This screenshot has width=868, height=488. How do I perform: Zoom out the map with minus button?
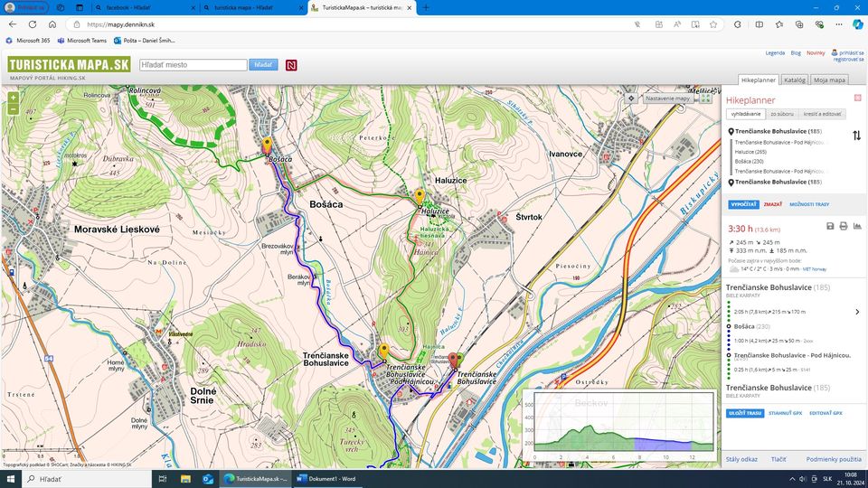click(13, 109)
